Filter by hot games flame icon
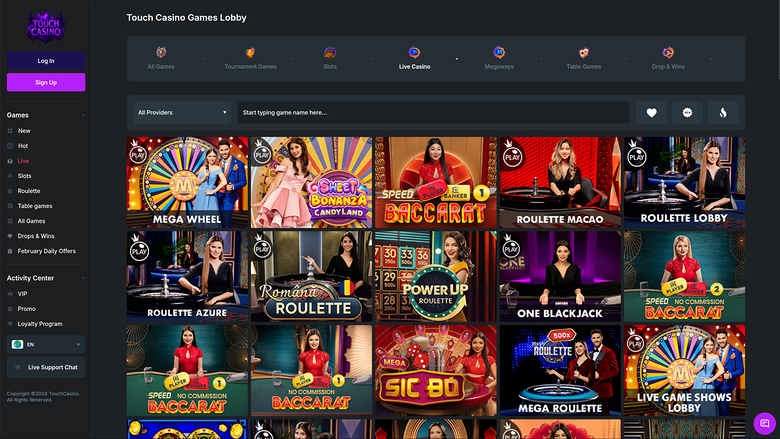 723,113
